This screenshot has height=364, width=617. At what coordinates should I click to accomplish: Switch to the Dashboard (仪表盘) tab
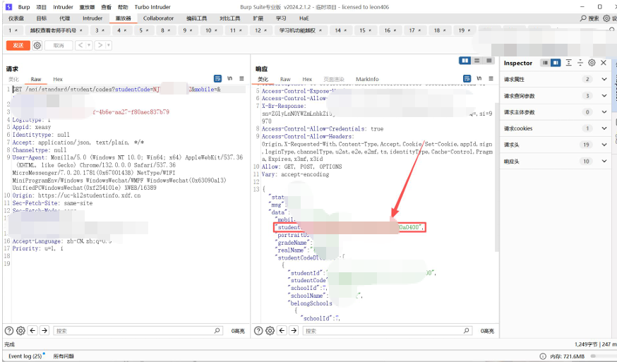pos(16,18)
